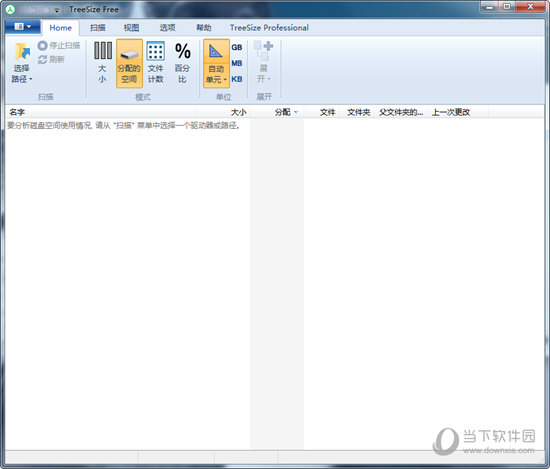Image resolution: width=550 pixels, height=469 pixels.
Task: Set display unit to KB
Action: 237,79
